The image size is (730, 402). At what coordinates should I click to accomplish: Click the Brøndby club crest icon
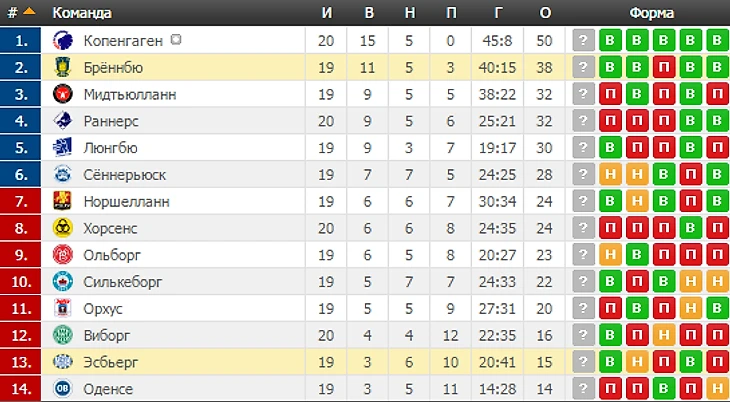[x=62, y=68]
